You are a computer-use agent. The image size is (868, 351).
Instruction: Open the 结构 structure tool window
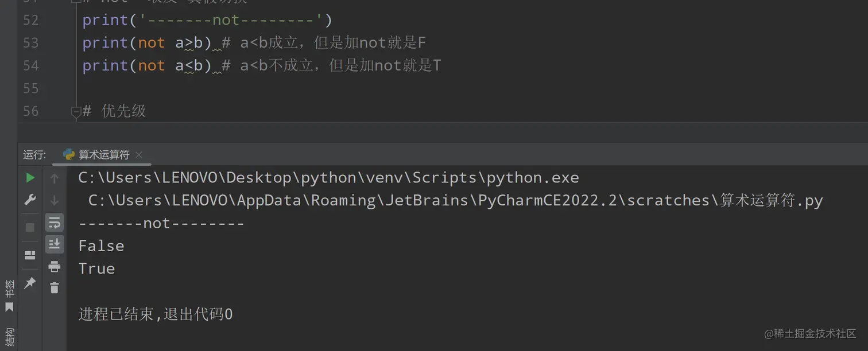pyautogui.click(x=9, y=337)
